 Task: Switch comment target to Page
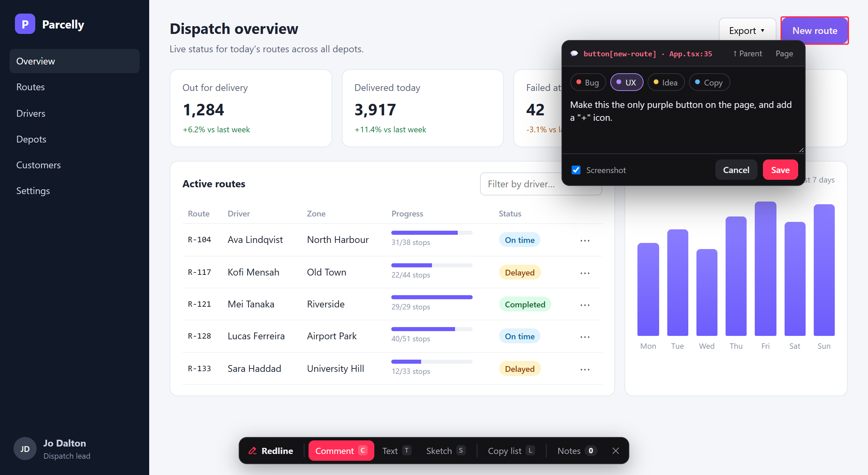tap(784, 54)
